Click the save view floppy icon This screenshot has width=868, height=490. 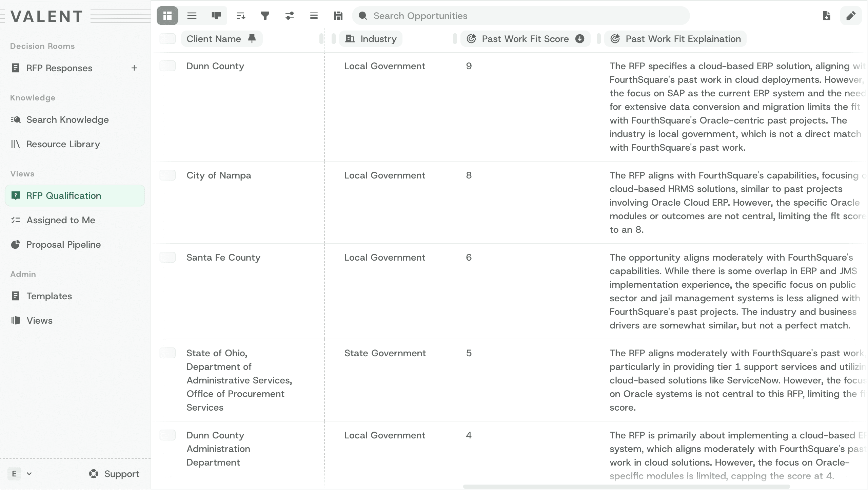338,16
